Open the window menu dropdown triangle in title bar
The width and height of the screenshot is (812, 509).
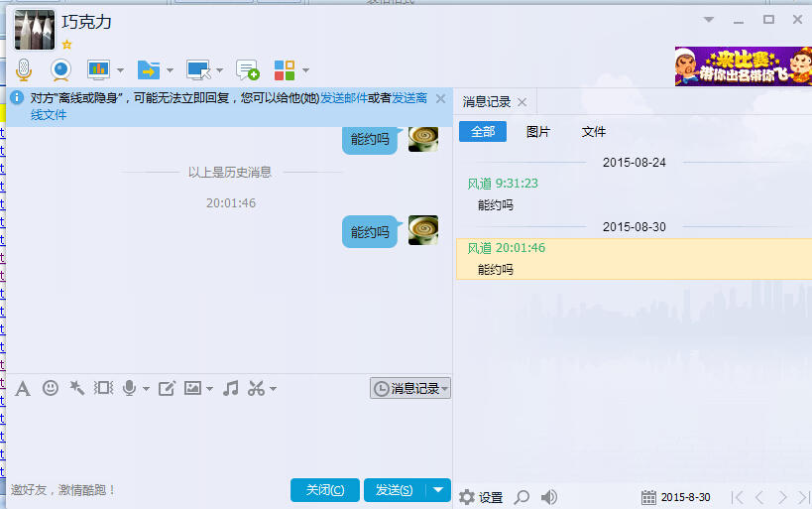[709, 20]
